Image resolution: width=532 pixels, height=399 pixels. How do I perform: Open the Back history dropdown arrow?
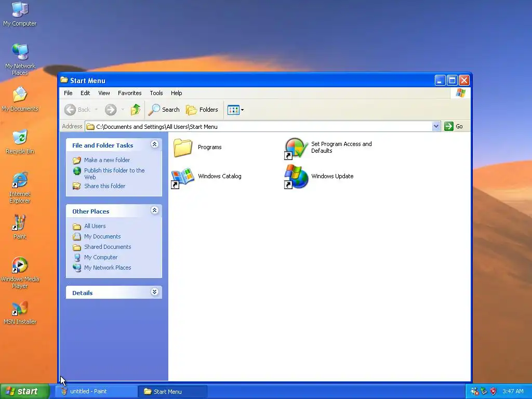[96, 110]
